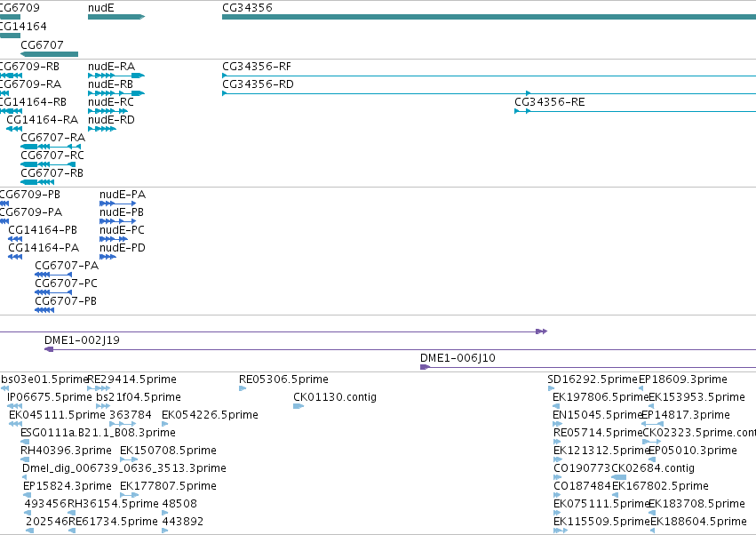Click the CG6707-PB protein label
756x535 pixels.
(66, 301)
